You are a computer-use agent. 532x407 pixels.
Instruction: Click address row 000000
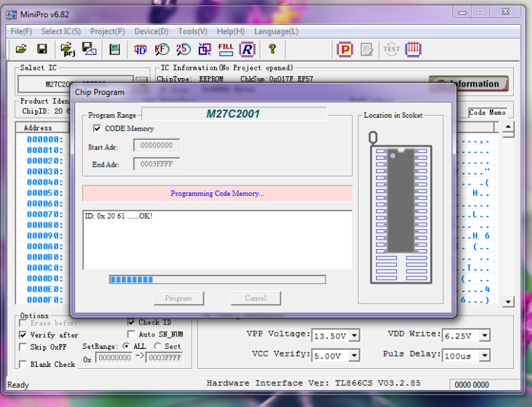tap(45, 139)
